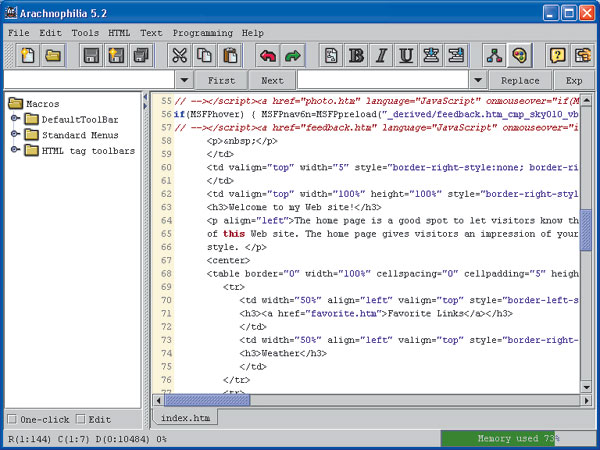
Task: Apply Bold with the B icon
Action: [x=356, y=55]
